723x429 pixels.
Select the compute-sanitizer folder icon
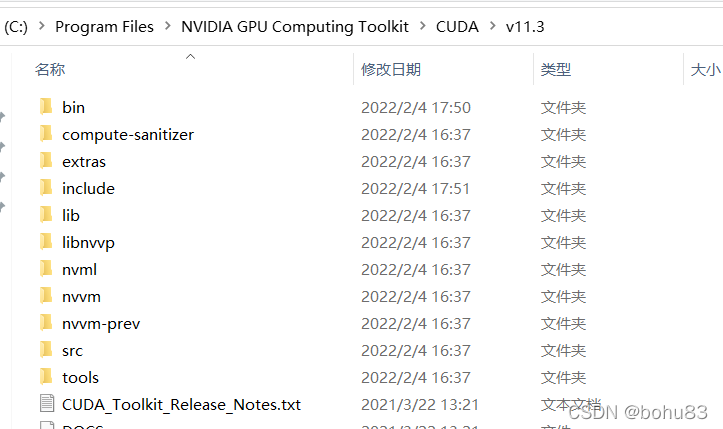click(x=45, y=134)
